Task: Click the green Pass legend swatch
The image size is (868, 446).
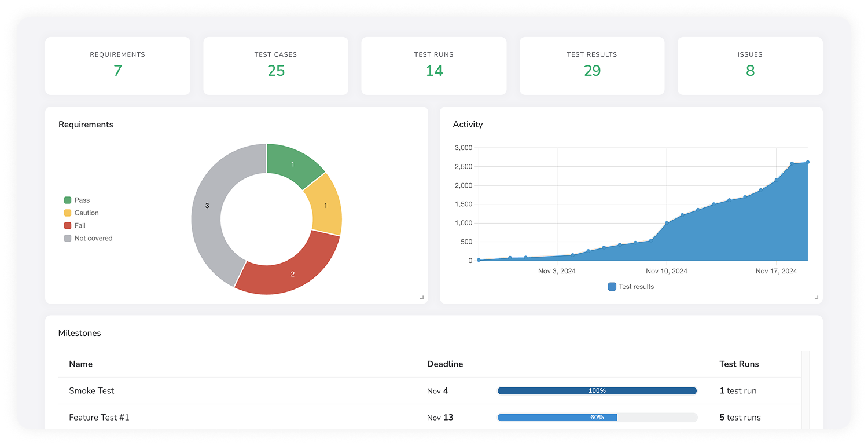Action: click(x=67, y=200)
